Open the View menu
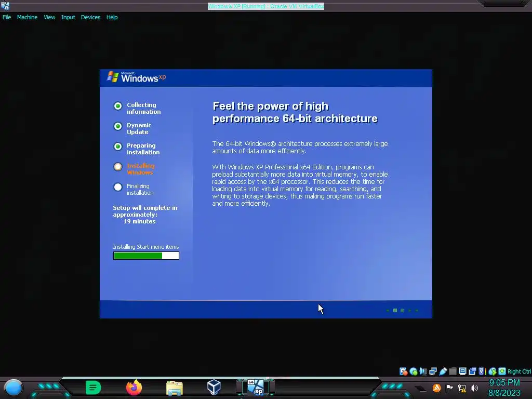The width and height of the screenshot is (532, 399). click(49, 17)
